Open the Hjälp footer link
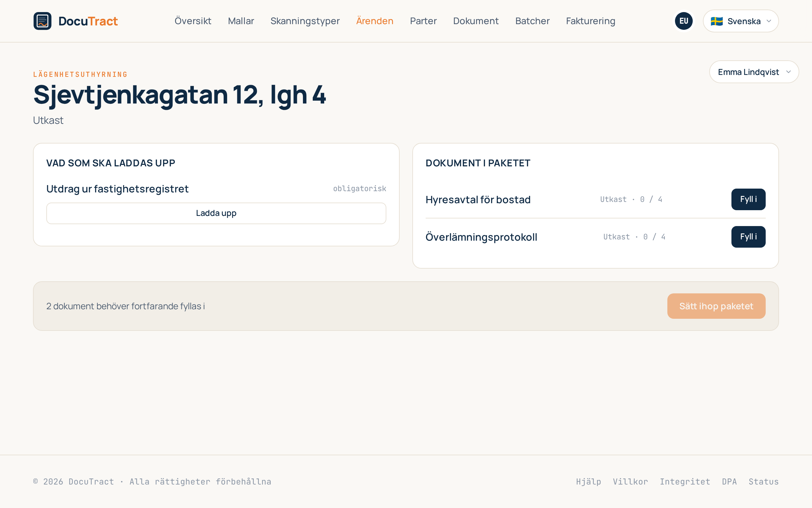The image size is (812, 508). pos(588,481)
